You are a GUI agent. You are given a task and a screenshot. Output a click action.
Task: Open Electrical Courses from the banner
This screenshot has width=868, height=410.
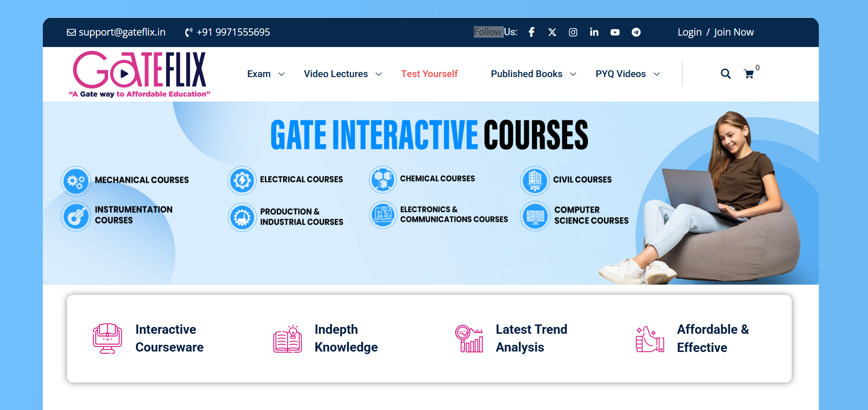click(x=301, y=180)
